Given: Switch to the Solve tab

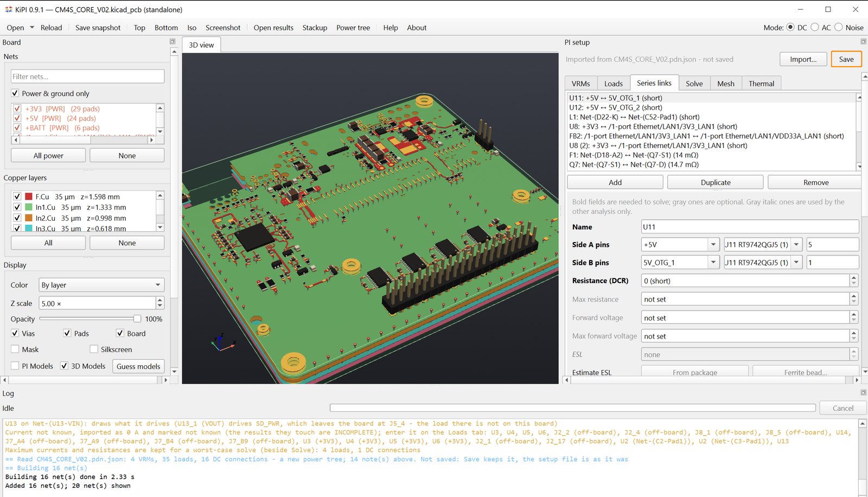Looking at the screenshot, I should pos(694,84).
